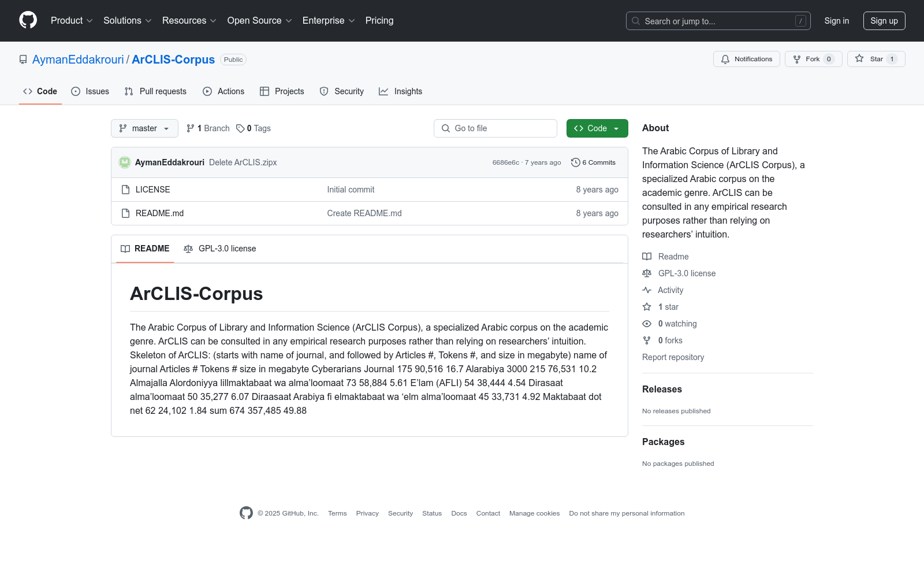
Task: Click the Packages heading
Action: pos(664,442)
